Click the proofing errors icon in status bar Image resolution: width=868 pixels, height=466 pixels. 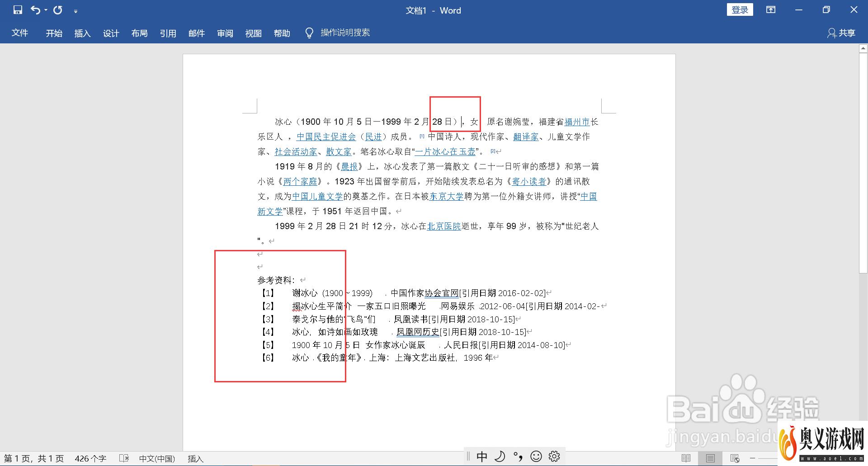coord(124,458)
